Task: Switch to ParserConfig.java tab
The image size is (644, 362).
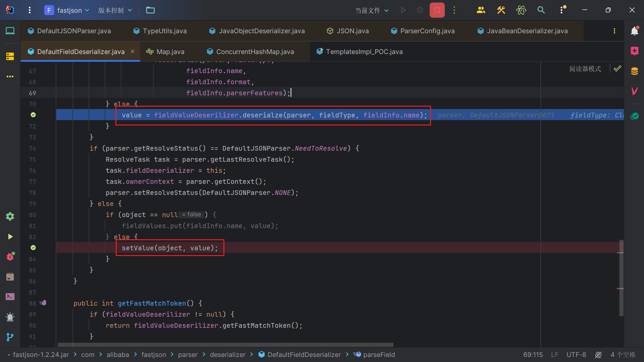Action: tap(423, 31)
